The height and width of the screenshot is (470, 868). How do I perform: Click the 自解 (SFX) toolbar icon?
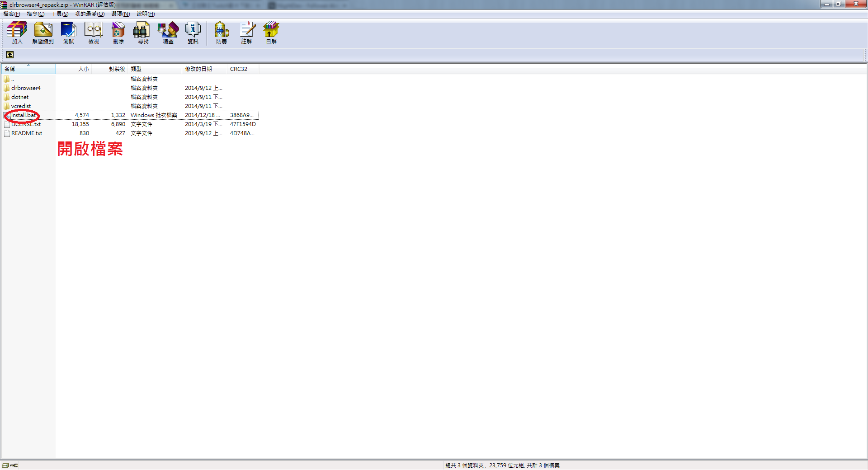pyautogui.click(x=271, y=33)
